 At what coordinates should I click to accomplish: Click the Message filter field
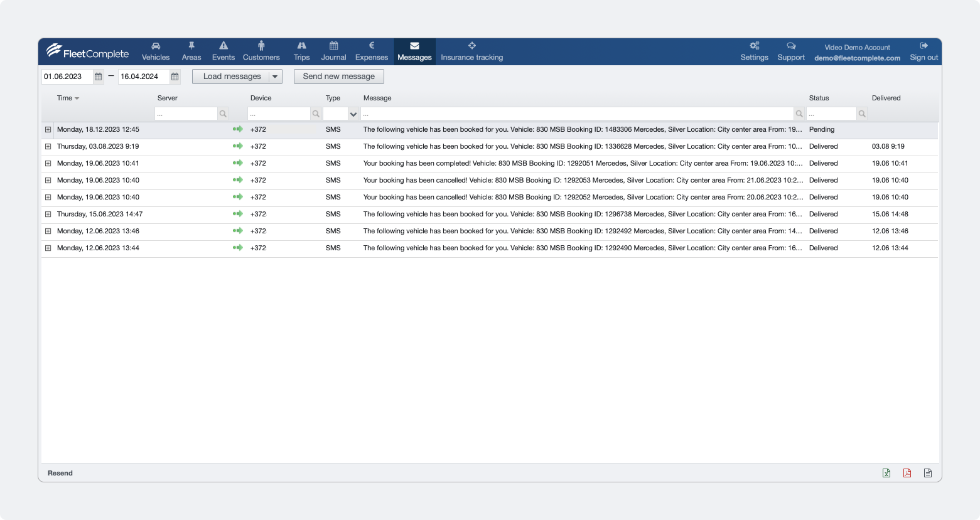[577, 114]
